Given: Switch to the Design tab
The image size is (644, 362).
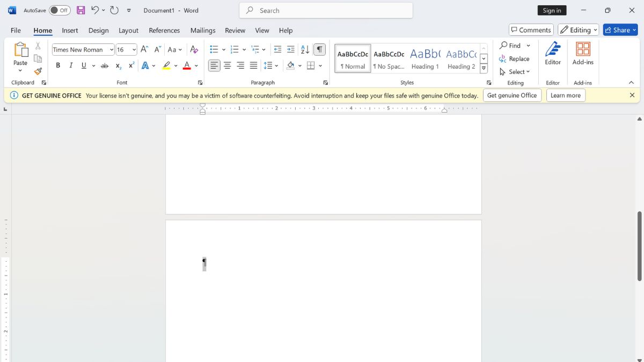Looking at the screenshot, I should coord(98,30).
